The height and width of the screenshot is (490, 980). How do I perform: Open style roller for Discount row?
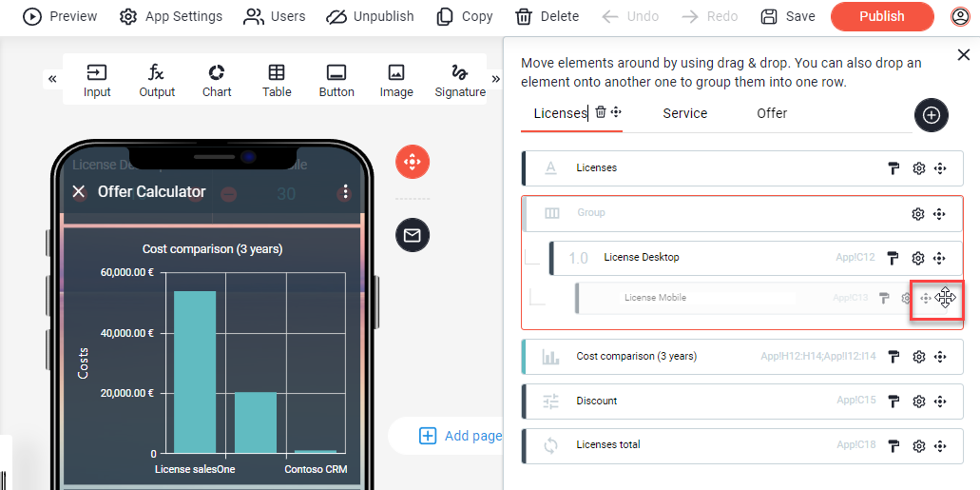(x=894, y=402)
